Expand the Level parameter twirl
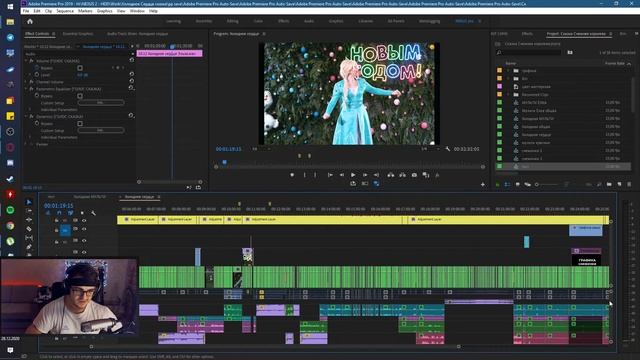Screen dimensions: 640x360 [31, 75]
